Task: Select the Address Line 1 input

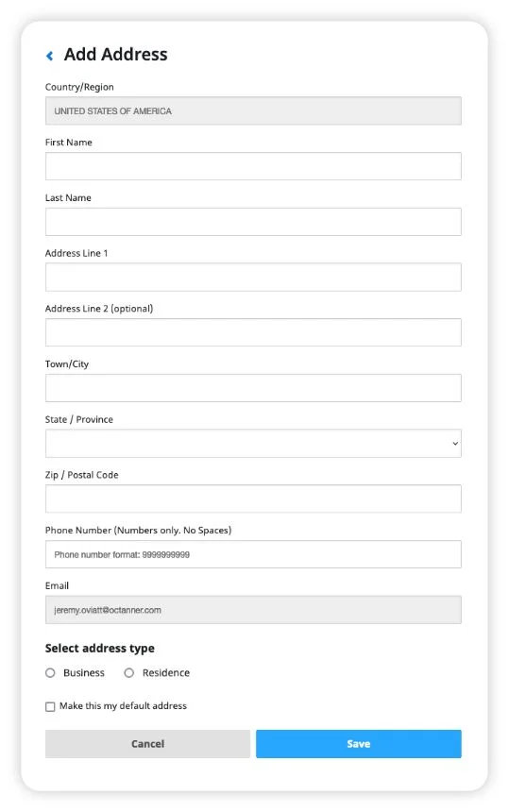Action: point(253,277)
